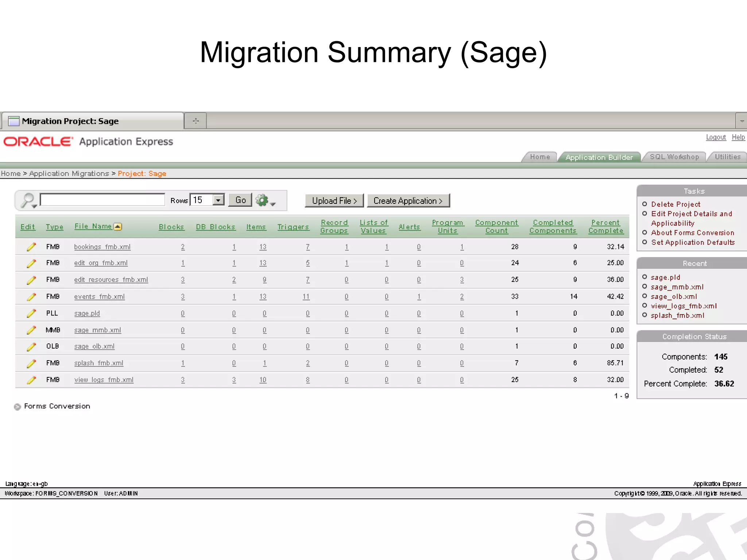
Task: Click the edit pencil for view_logs_fmb.xml
Action: click(31, 380)
